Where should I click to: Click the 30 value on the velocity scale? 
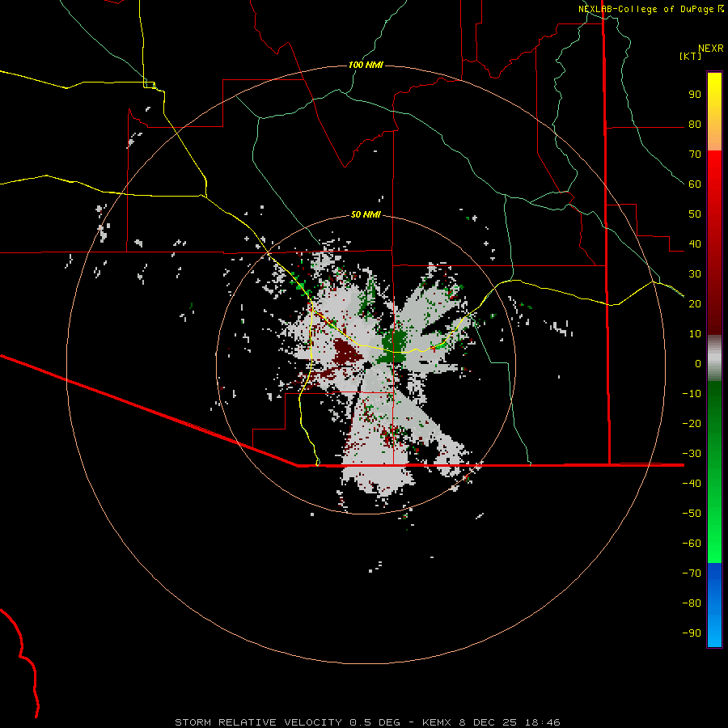[x=695, y=274]
